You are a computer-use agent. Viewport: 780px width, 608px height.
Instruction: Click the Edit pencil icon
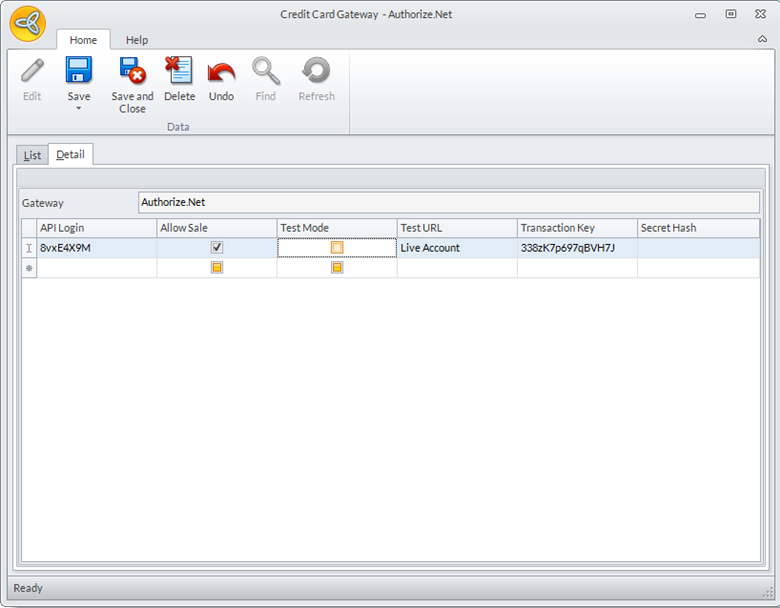click(x=32, y=72)
